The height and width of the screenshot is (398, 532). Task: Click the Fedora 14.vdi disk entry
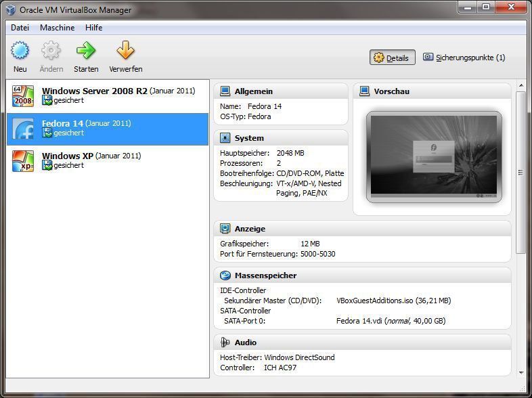click(391, 321)
